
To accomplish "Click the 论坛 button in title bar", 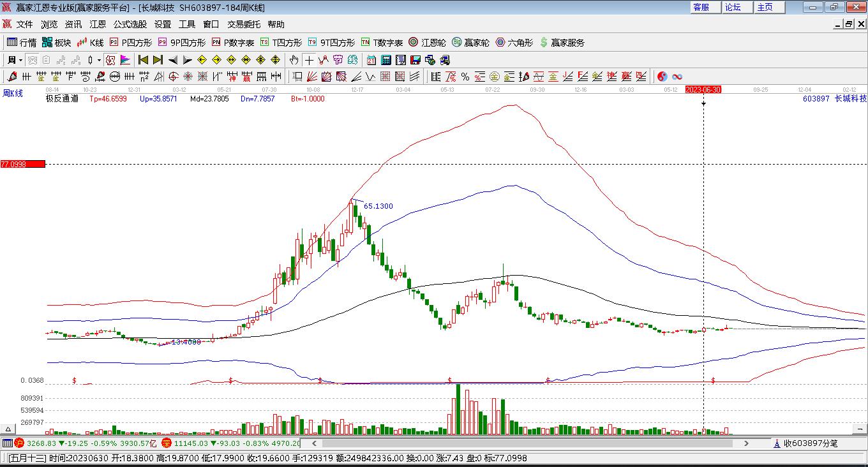I will click(x=733, y=7).
